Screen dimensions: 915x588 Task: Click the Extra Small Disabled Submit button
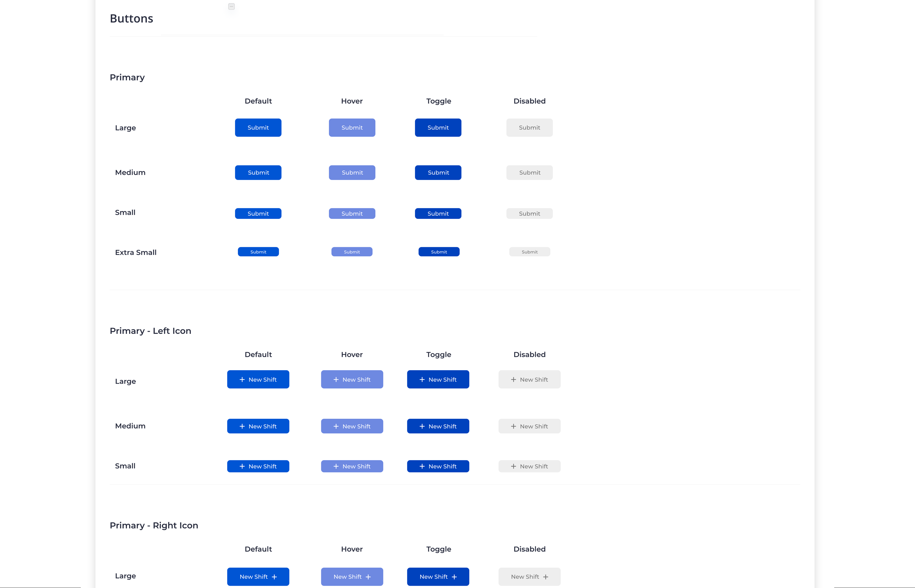tap(529, 252)
